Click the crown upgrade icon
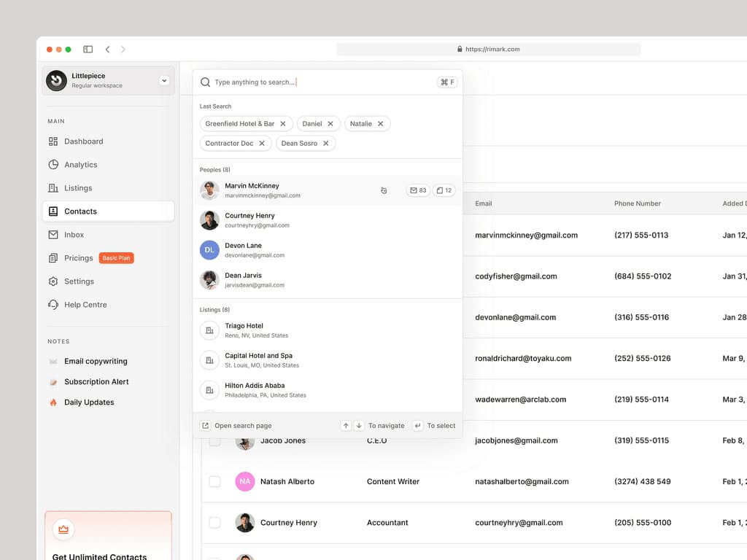This screenshot has width=747, height=560. point(63,529)
